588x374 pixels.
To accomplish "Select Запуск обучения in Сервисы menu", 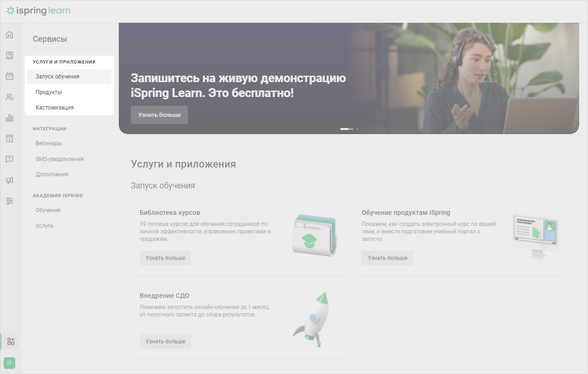I will tap(69, 77).
